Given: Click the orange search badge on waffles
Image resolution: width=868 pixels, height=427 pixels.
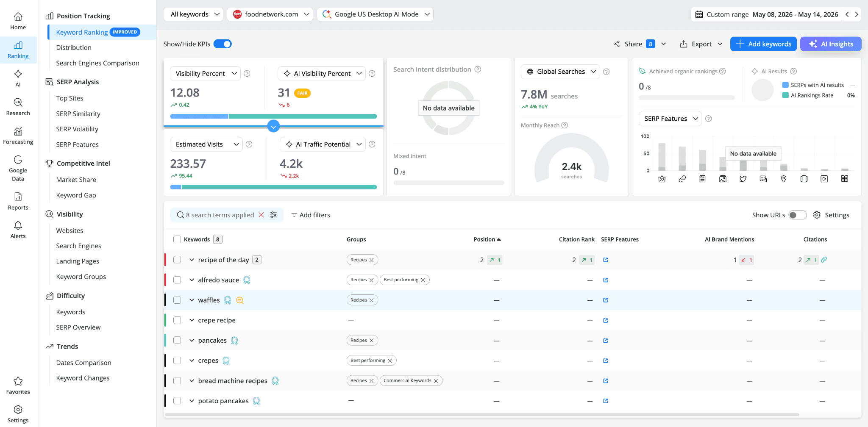Looking at the screenshot, I should pyautogui.click(x=240, y=300).
